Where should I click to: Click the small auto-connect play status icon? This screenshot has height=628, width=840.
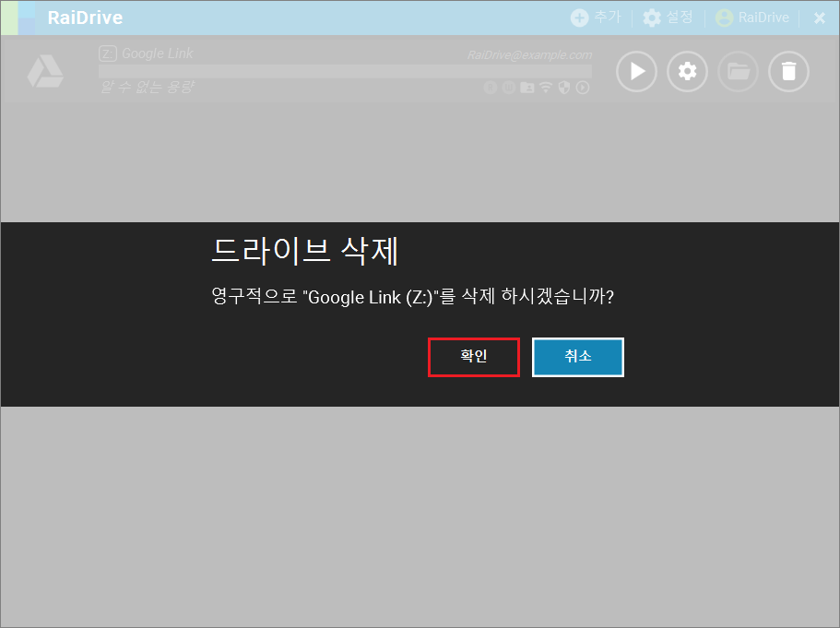tap(583, 88)
